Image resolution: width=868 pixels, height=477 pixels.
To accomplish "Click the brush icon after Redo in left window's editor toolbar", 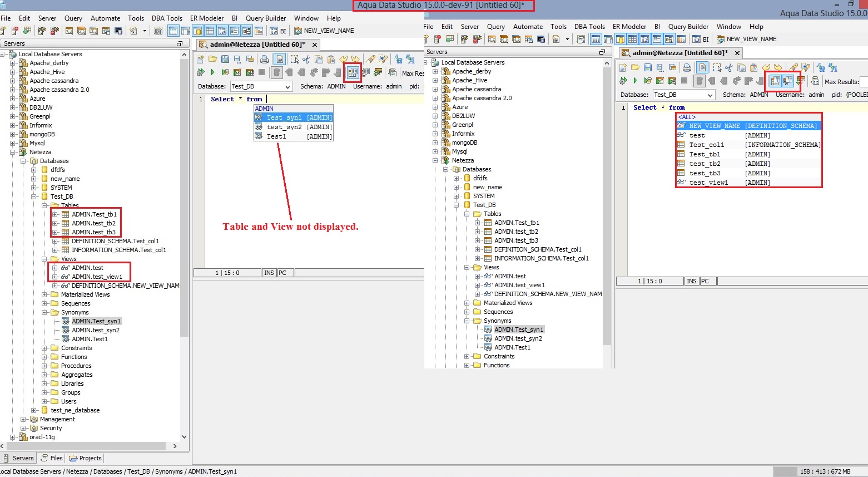I will pos(371,59).
